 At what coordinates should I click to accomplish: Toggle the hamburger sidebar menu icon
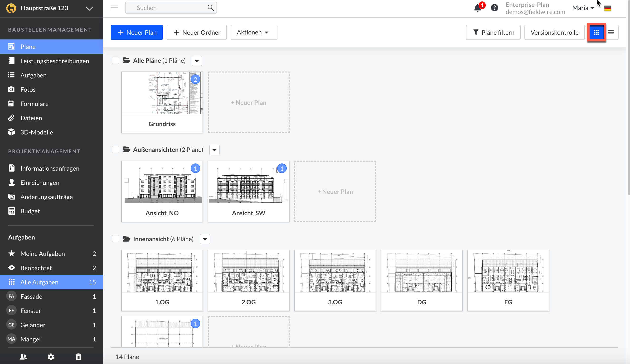[x=114, y=8]
